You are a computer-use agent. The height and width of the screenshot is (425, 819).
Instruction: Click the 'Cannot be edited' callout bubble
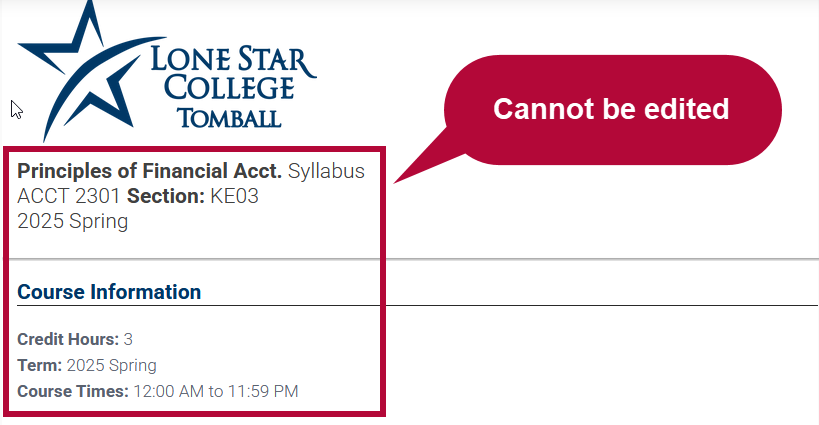[612, 110]
